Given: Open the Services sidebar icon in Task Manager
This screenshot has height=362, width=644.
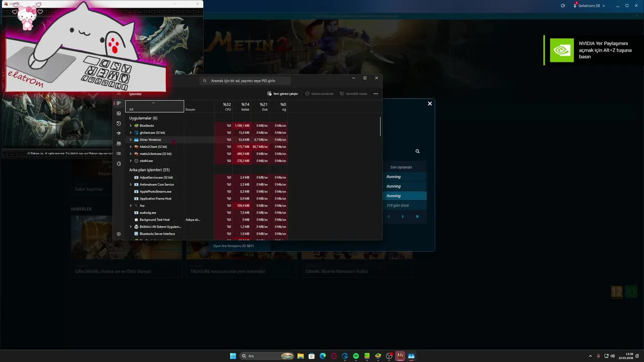Looking at the screenshot, I should (x=119, y=163).
